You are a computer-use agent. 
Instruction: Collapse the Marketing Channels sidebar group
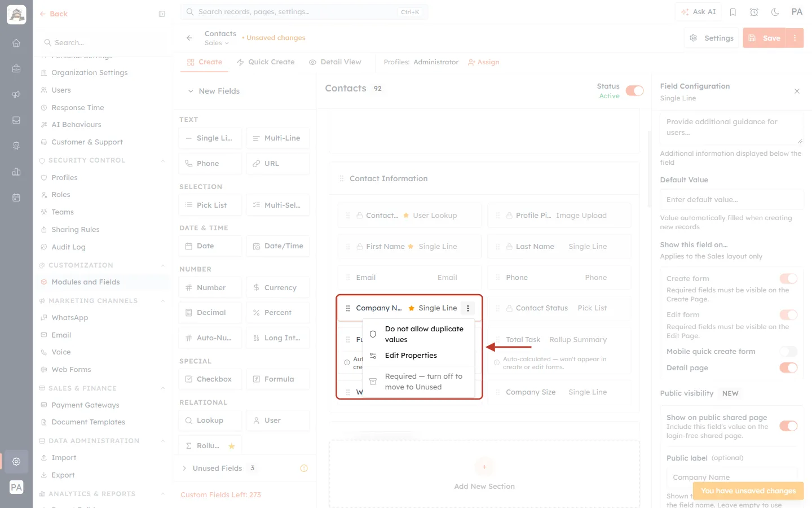162,301
